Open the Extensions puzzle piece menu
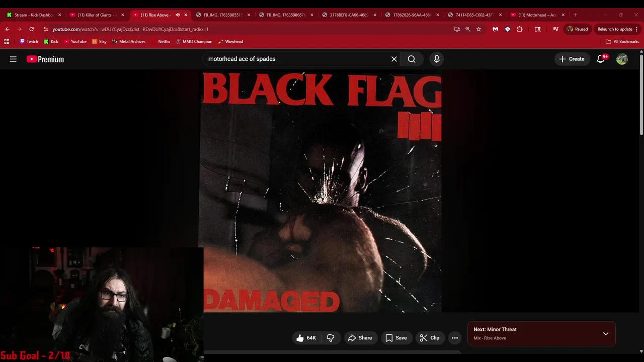Screen dimensions: 644x362 click(520, 29)
